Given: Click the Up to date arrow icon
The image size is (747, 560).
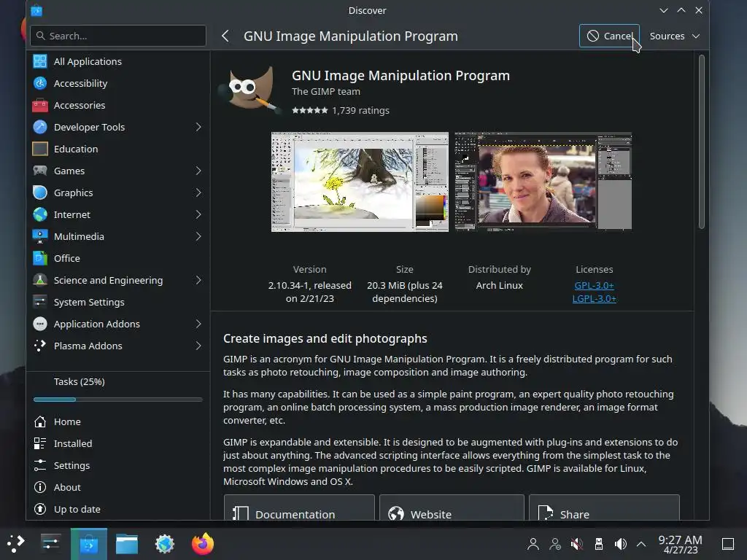Looking at the screenshot, I should pyautogui.click(x=40, y=510).
